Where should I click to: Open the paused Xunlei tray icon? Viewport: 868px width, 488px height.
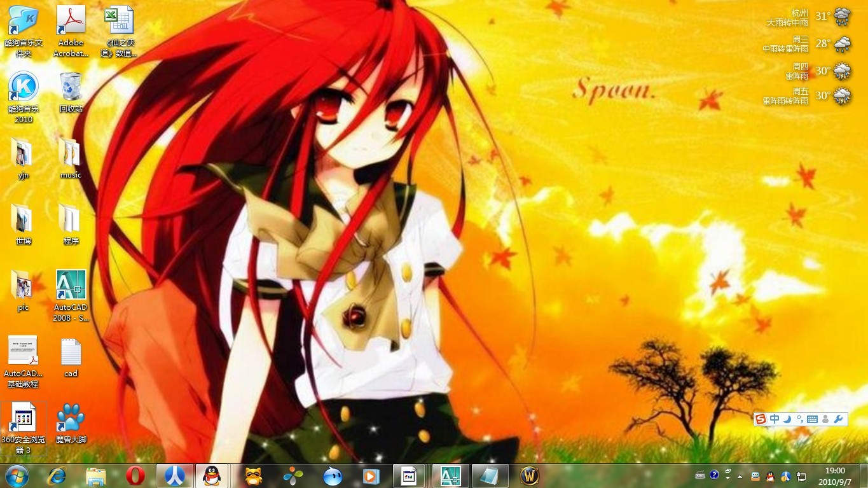point(785,475)
